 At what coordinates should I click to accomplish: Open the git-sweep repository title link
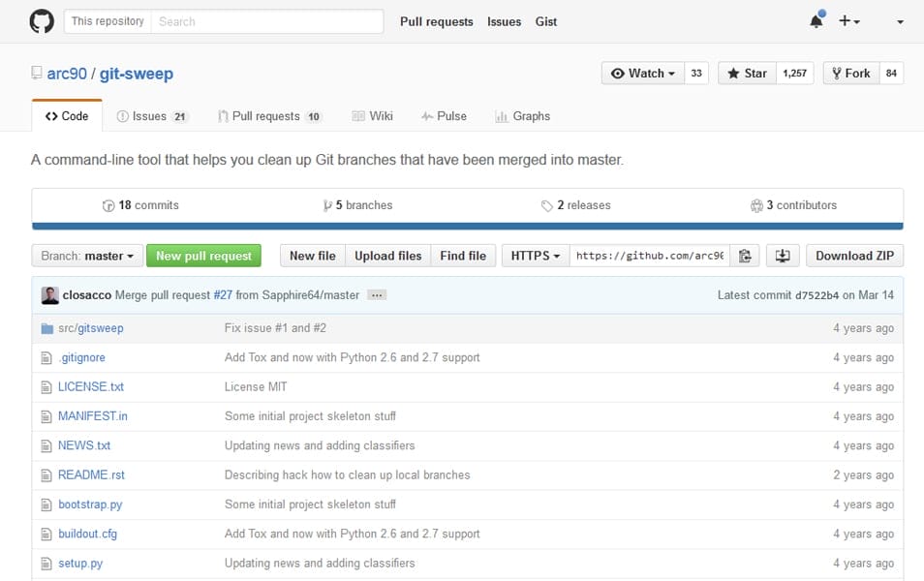(x=137, y=74)
